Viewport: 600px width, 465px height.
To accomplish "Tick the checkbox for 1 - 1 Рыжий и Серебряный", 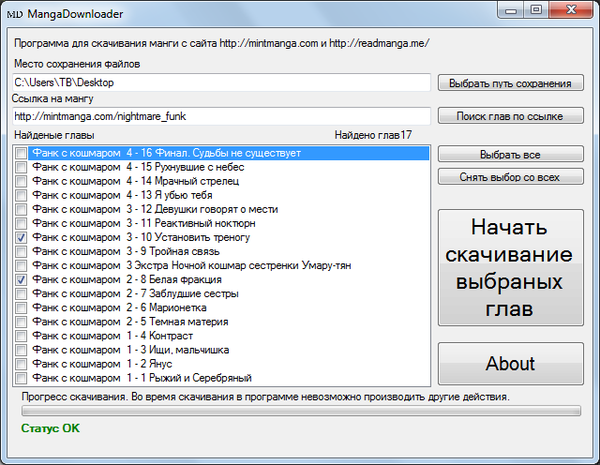I will click(22, 378).
